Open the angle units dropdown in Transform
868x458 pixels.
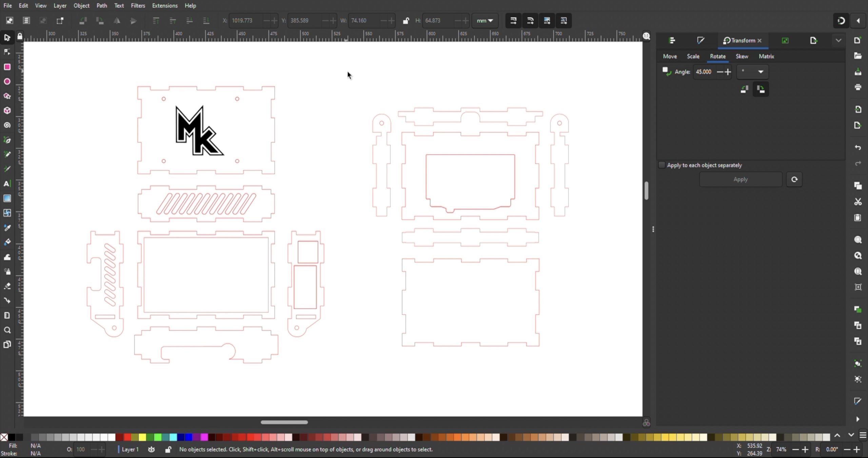pos(752,72)
